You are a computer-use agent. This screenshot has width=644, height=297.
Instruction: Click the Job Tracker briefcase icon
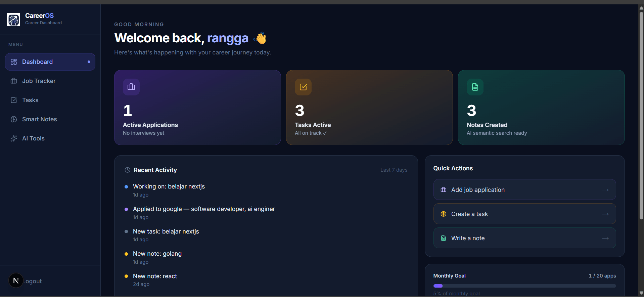coord(14,81)
